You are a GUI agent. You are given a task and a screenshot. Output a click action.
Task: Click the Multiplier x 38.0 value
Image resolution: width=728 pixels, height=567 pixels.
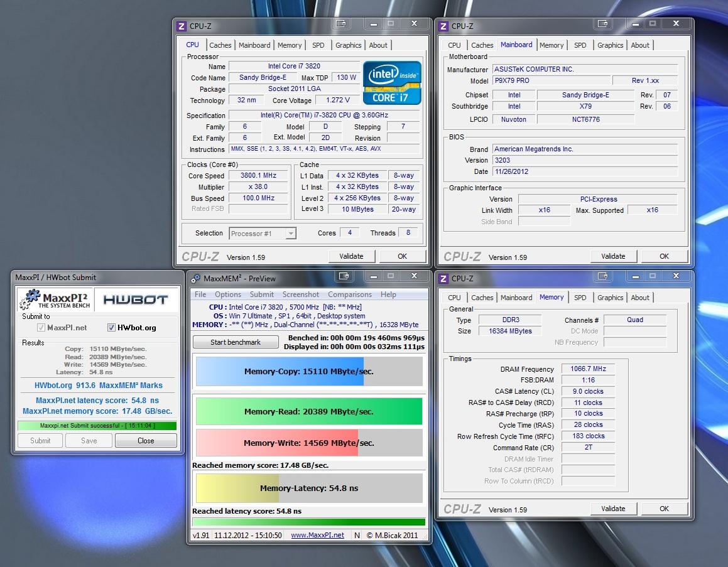coord(258,186)
